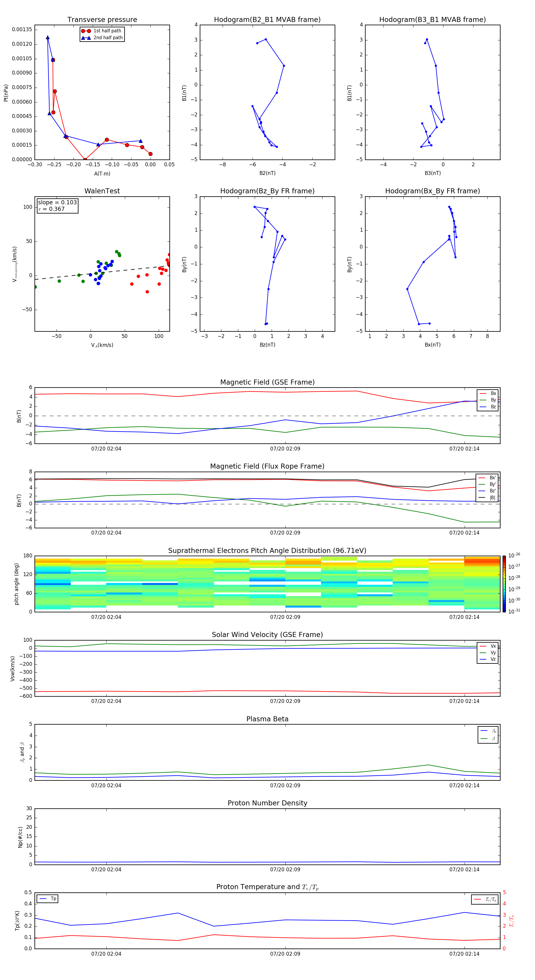The image size is (535, 980).
Task: Click the Bz legend entry in GSE magnetic field plot
Action: coord(488,407)
